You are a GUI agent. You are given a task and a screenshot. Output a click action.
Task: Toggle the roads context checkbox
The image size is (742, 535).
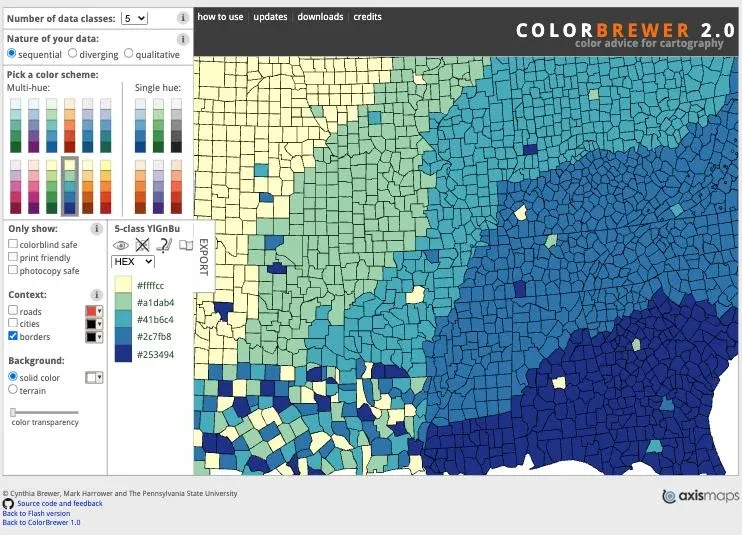(x=13, y=310)
